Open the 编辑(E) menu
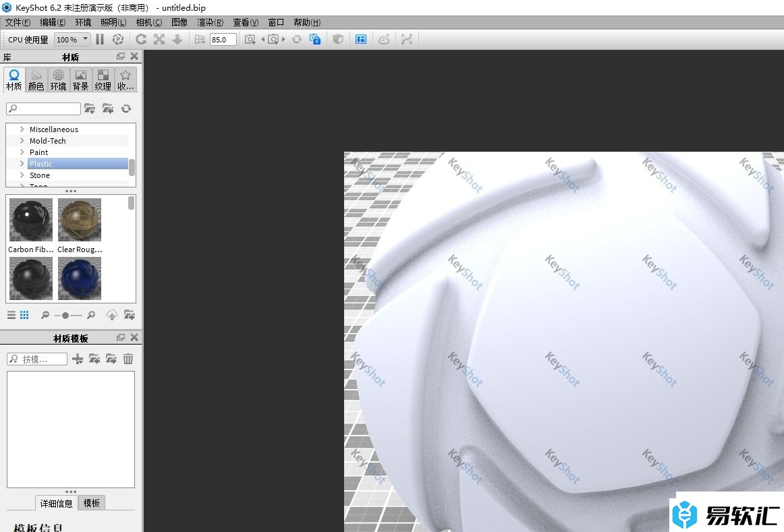784x532 pixels. click(53, 22)
